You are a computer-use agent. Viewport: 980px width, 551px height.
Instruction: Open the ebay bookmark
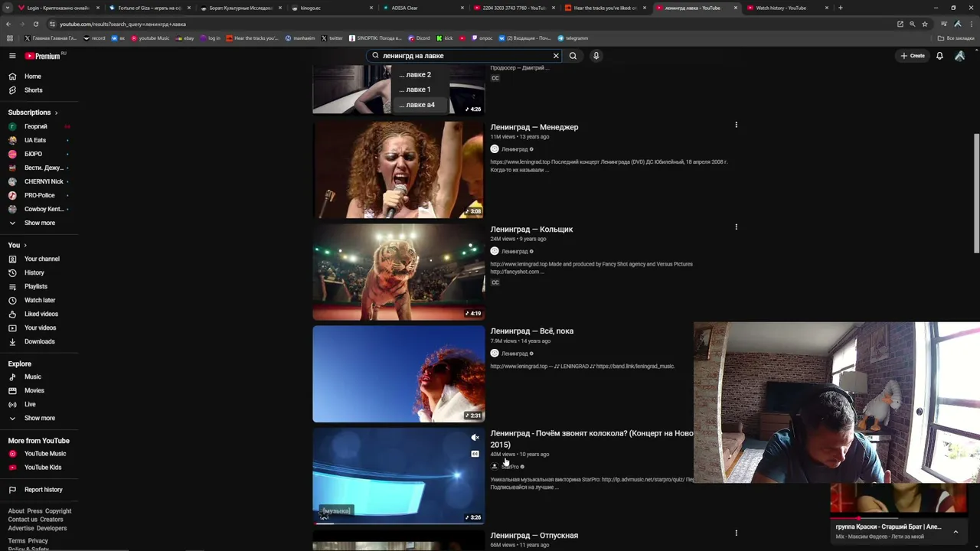point(185,38)
